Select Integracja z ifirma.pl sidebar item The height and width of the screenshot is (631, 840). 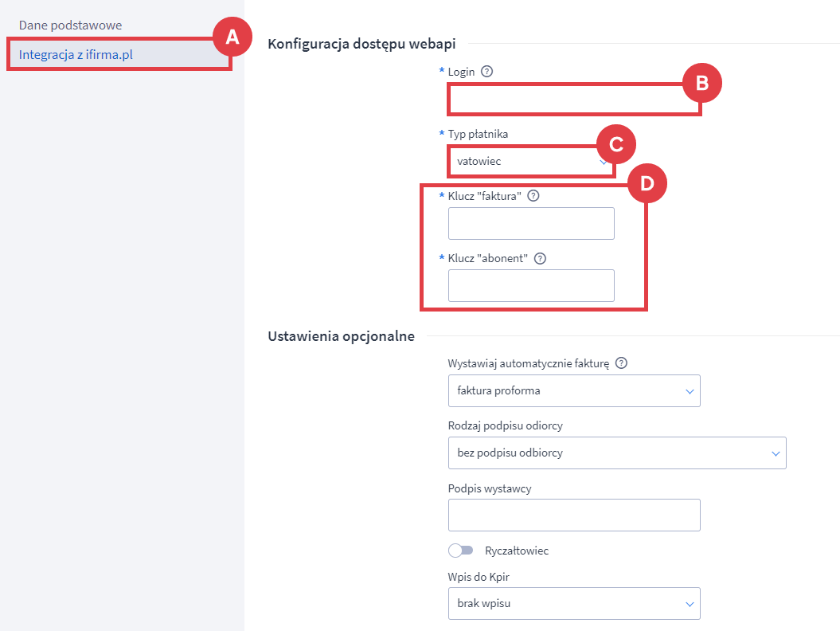click(76, 54)
